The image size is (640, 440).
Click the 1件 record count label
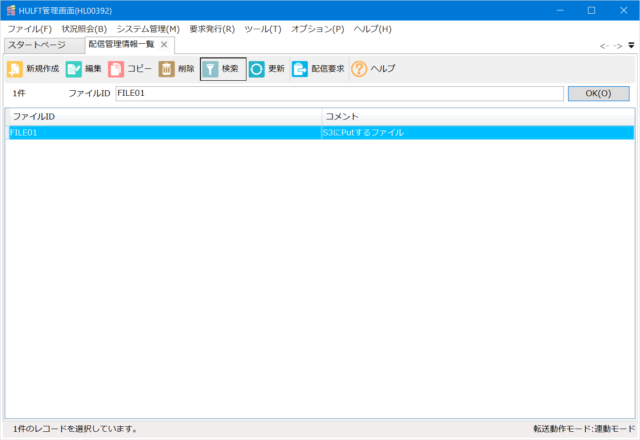[19, 93]
